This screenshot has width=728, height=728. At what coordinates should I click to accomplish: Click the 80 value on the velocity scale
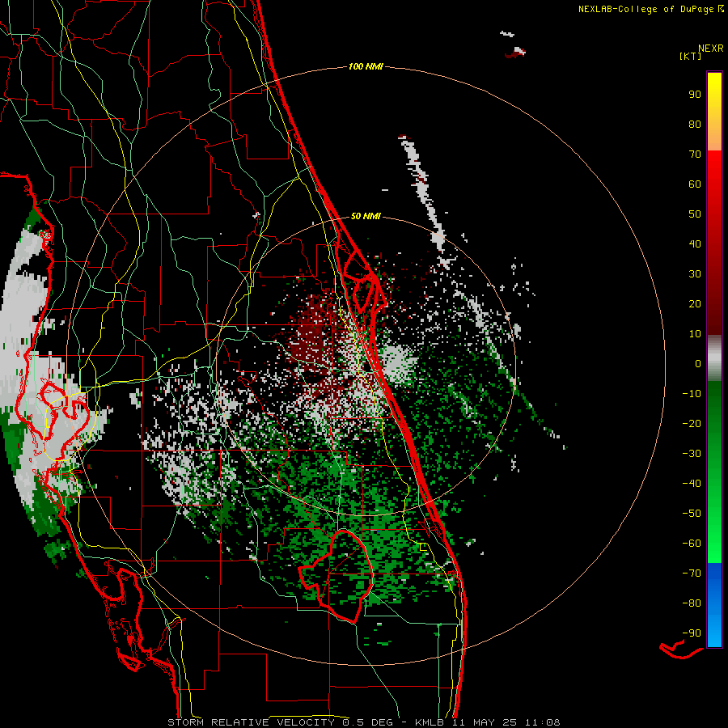695,125
